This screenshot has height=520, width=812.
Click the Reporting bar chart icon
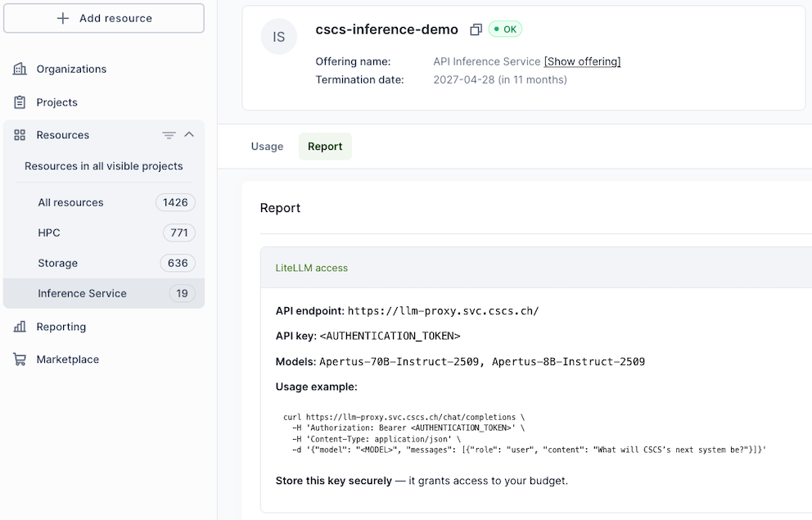tap(20, 326)
